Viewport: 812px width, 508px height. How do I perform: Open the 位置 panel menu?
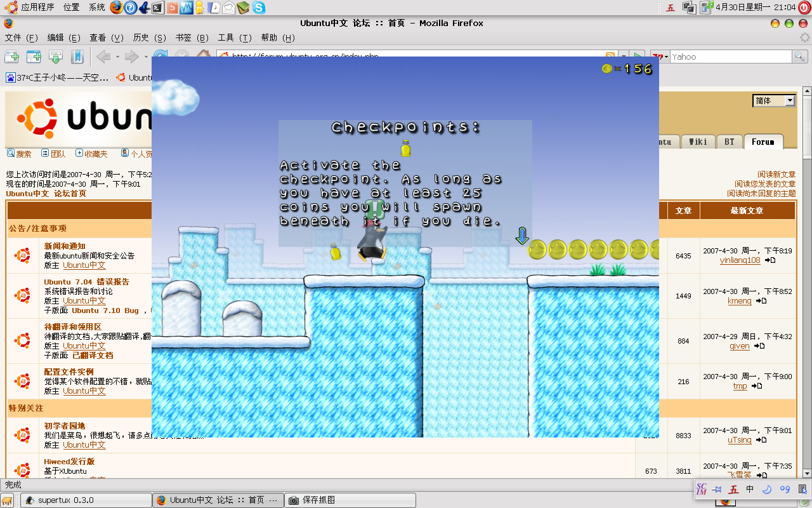[72, 8]
